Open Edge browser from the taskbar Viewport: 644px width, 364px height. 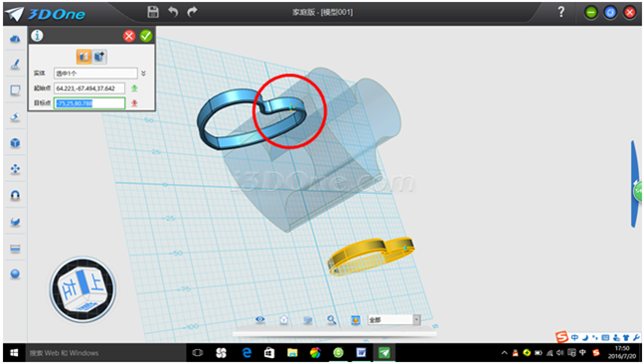pos(246,353)
